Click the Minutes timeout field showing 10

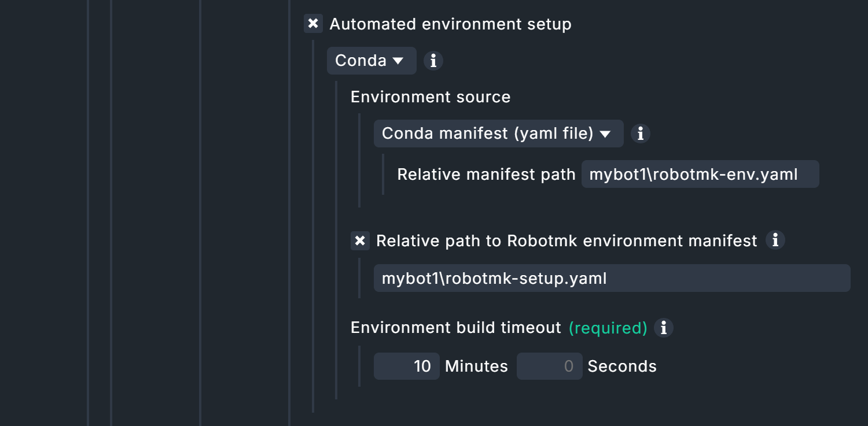click(x=407, y=366)
